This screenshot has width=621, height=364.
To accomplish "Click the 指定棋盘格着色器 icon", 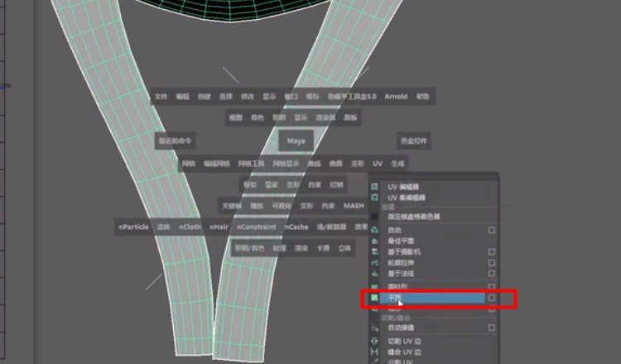I will pos(374,217).
